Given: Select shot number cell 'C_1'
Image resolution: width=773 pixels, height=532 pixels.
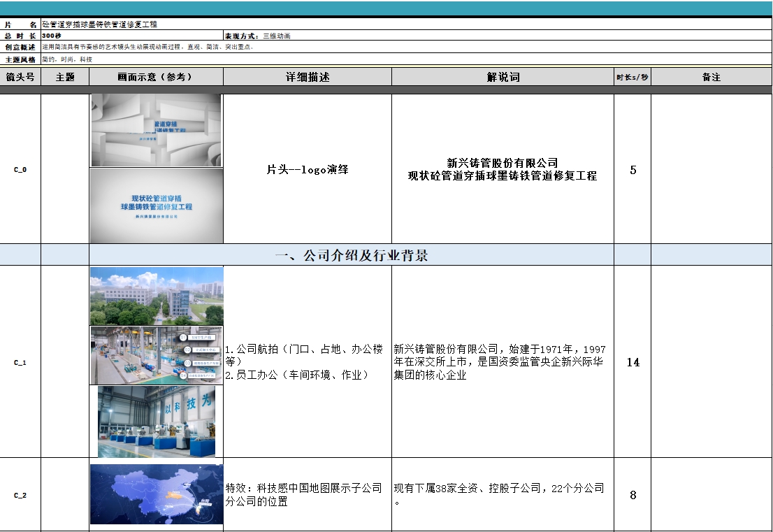Looking at the screenshot, I should [20, 362].
